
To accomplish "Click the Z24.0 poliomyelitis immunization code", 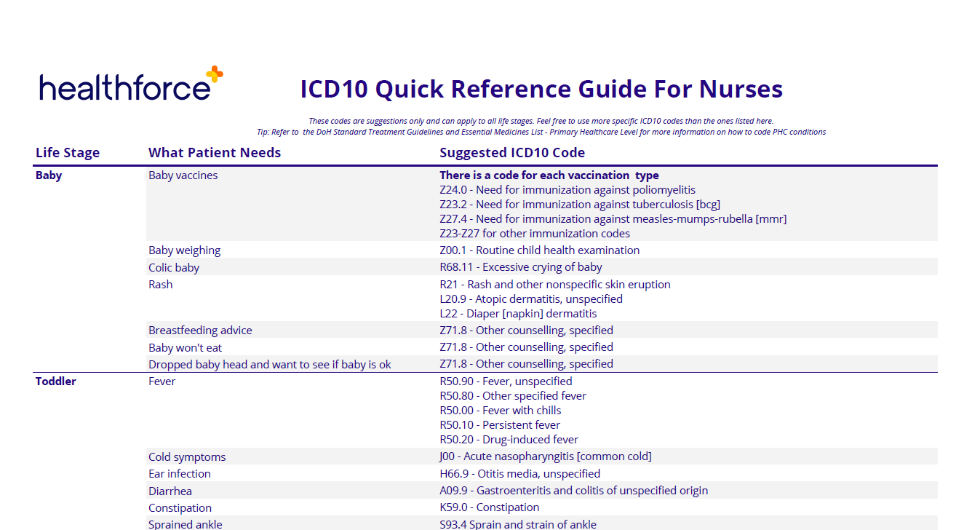I will pos(567,189).
